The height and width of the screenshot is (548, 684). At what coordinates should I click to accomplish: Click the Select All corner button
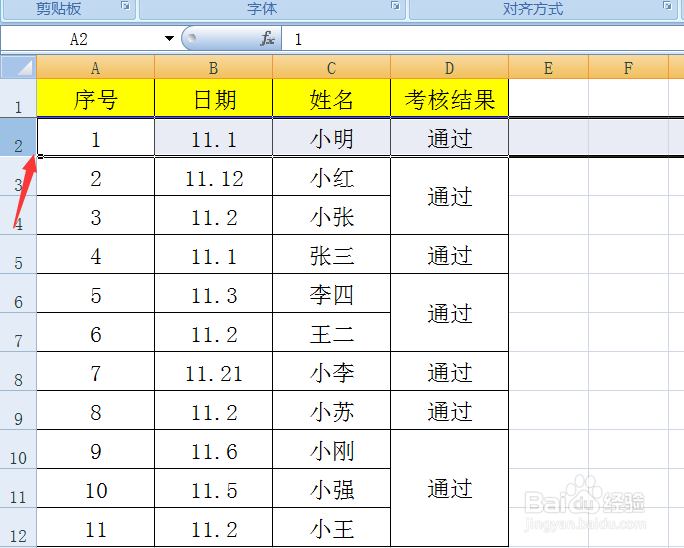18,67
